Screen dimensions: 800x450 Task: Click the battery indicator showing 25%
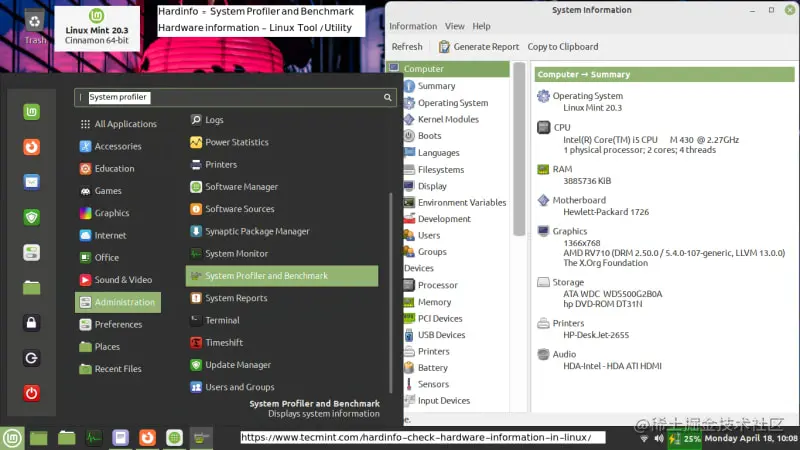pos(685,438)
